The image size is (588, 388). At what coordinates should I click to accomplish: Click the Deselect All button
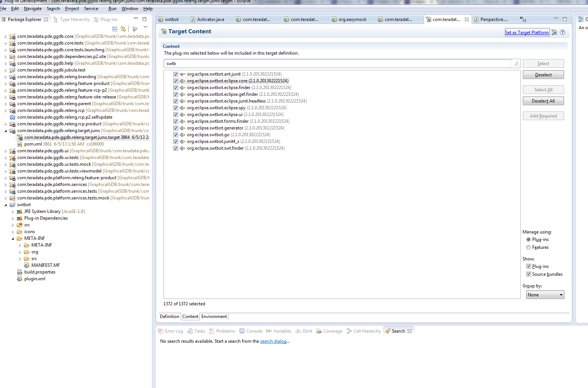[543, 101]
